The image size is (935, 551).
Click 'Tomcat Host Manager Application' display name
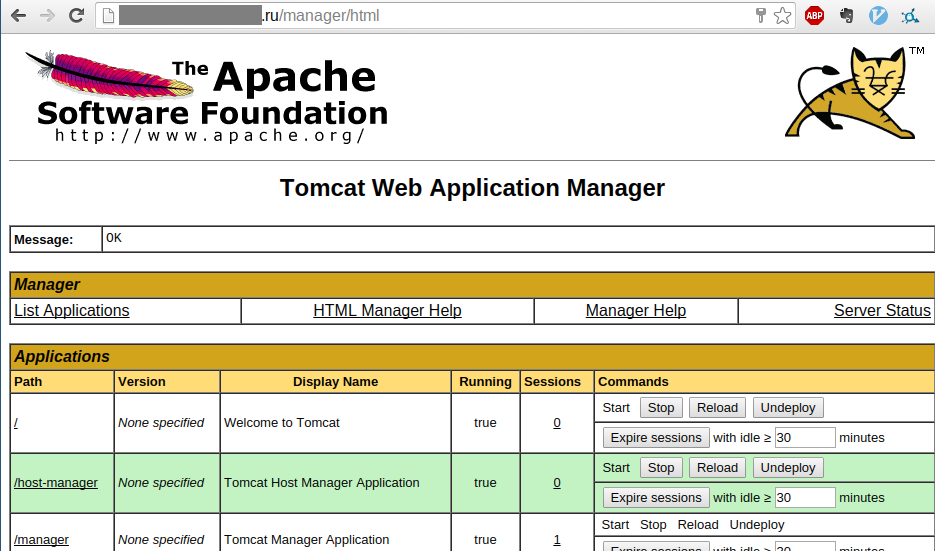[321, 483]
